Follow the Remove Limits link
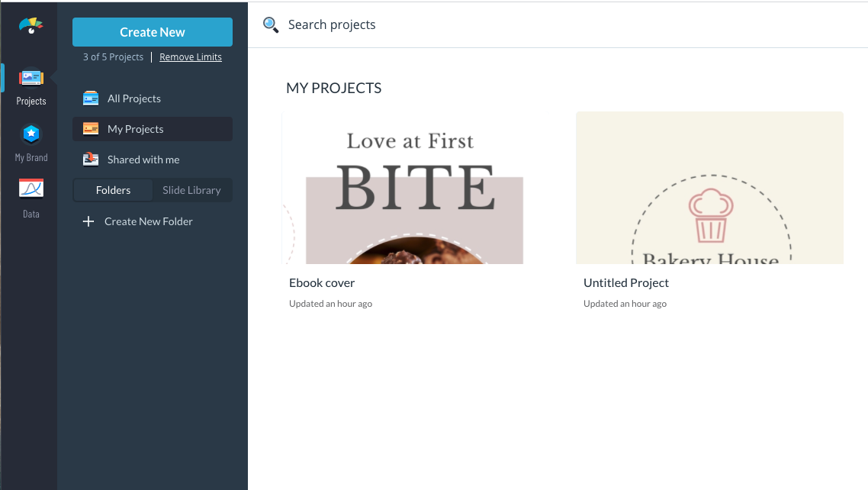868x490 pixels. [x=191, y=57]
